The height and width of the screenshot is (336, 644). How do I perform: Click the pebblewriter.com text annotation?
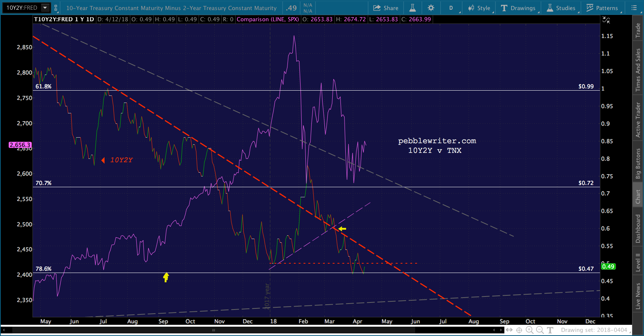pyautogui.click(x=437, y=141)
